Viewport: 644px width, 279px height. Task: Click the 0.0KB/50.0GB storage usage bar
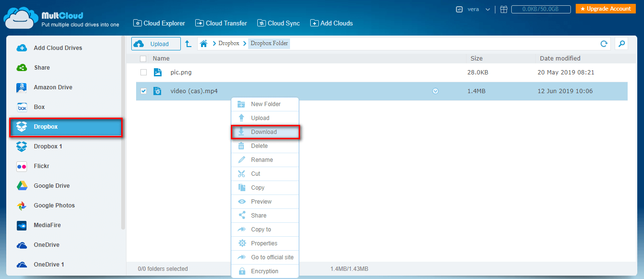click(541, 9)
